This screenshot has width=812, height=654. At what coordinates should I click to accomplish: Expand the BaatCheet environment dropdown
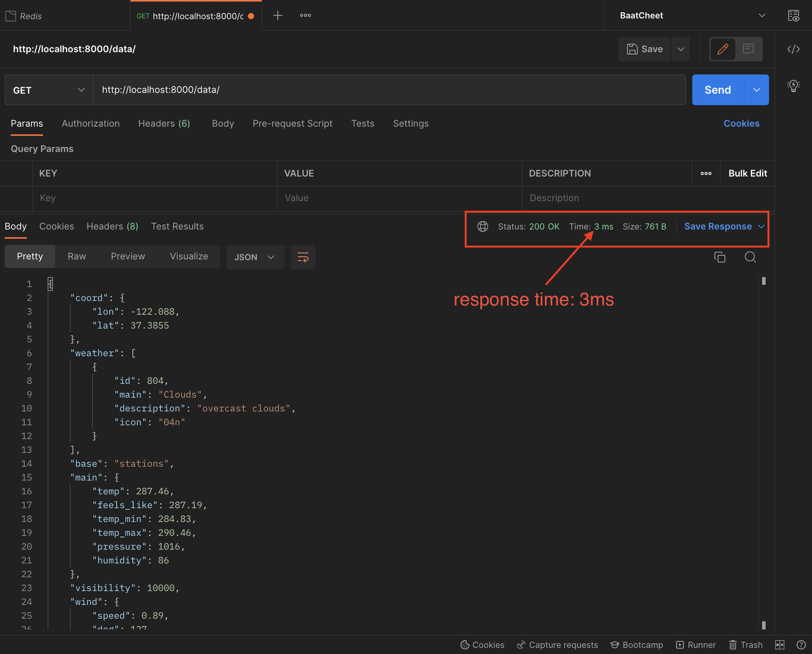click(x=762, y=16)
